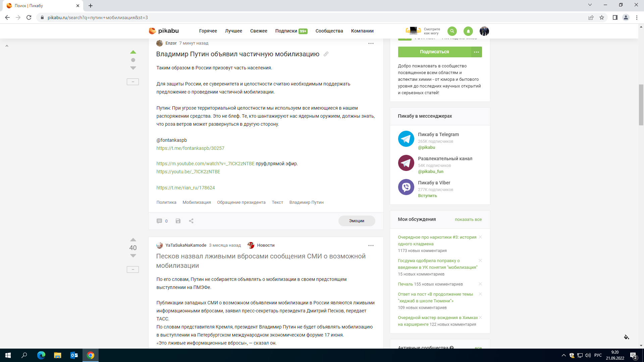Image resolution: width=644 pixels, height=362 pixels.
Task: Open Chrome tab search chevron
Action: [x=590, y=5]
